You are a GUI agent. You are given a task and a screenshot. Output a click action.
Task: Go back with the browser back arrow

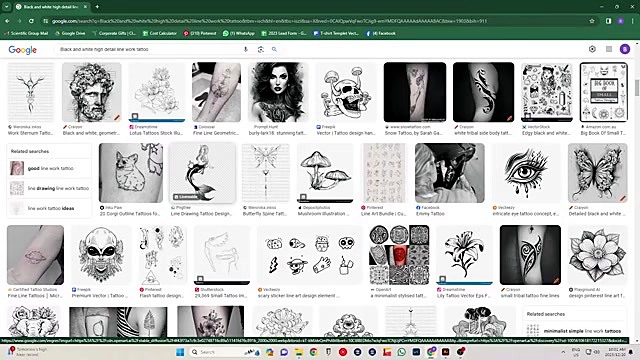pos(7,21)
